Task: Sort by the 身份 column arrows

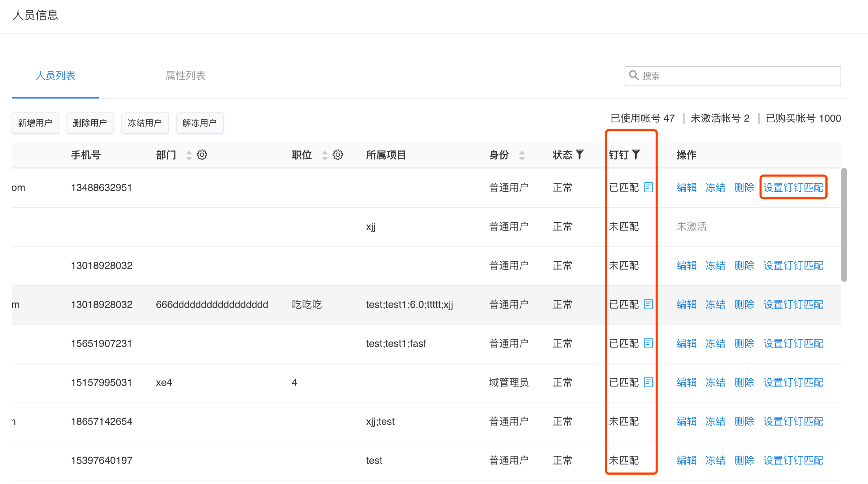Action: 522,155
